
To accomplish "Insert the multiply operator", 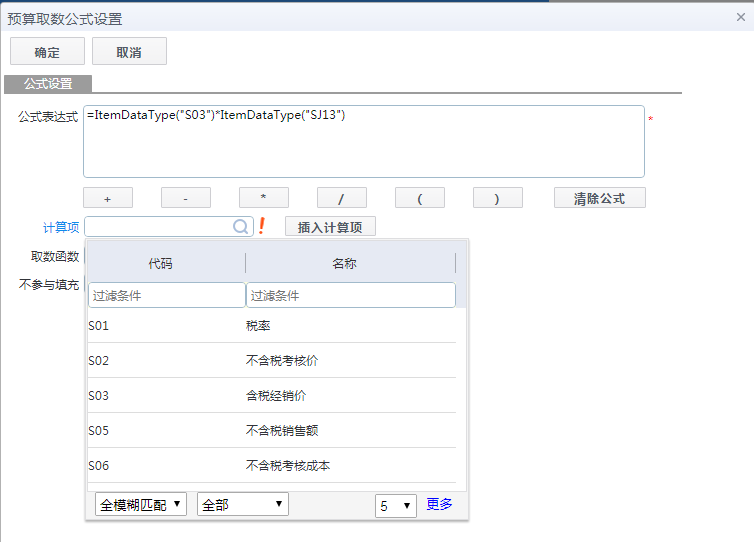I will point(264,198).
